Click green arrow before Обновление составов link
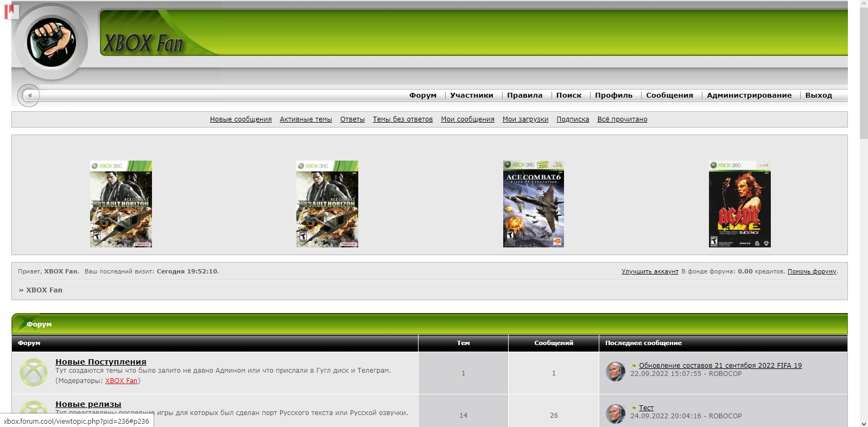Viewport: 868px width, 427px height. coord(634,366)
